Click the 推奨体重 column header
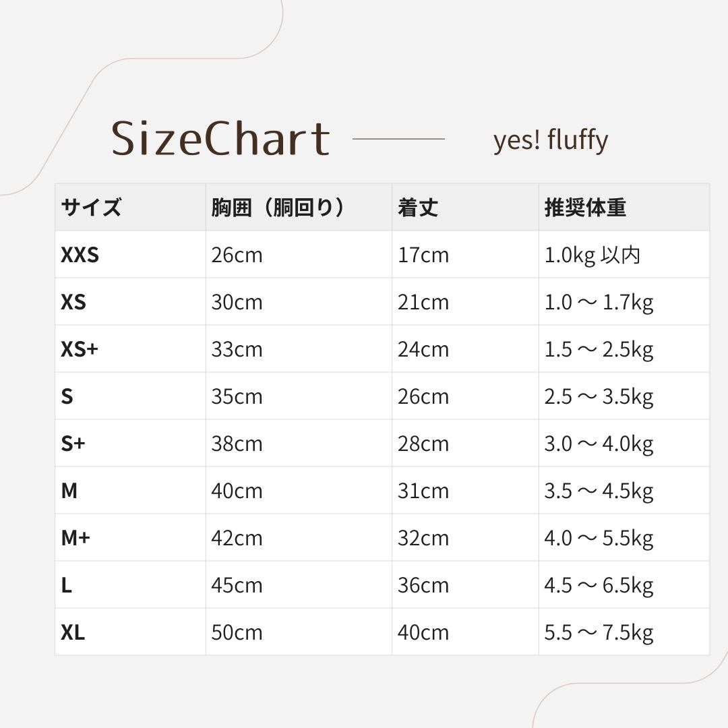The width and height of the screenshot is (728, 728). 585,208
